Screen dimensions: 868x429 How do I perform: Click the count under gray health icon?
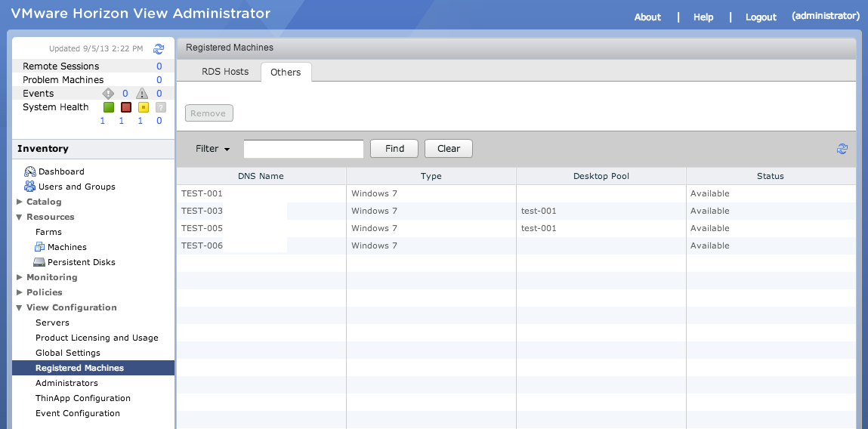159,121
